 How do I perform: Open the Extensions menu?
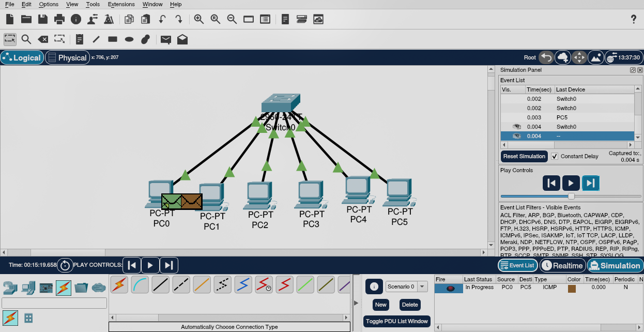click(121, 4)
